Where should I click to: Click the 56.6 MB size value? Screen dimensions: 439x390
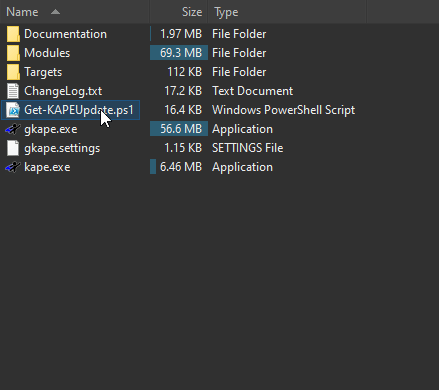click(181, 129)
